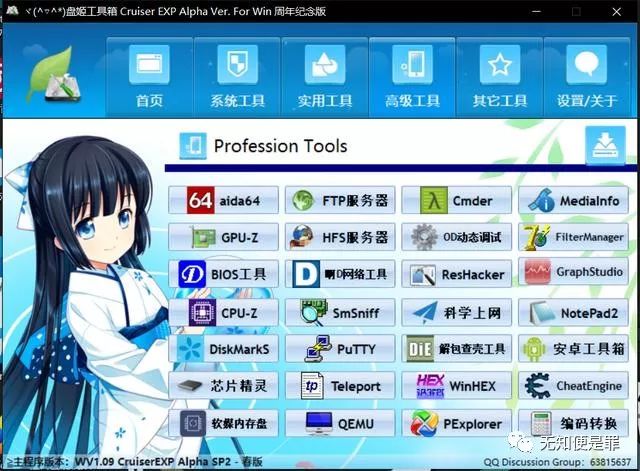Open OD动态调试 debugger
The image size is (640, 471).
(457, 237)
